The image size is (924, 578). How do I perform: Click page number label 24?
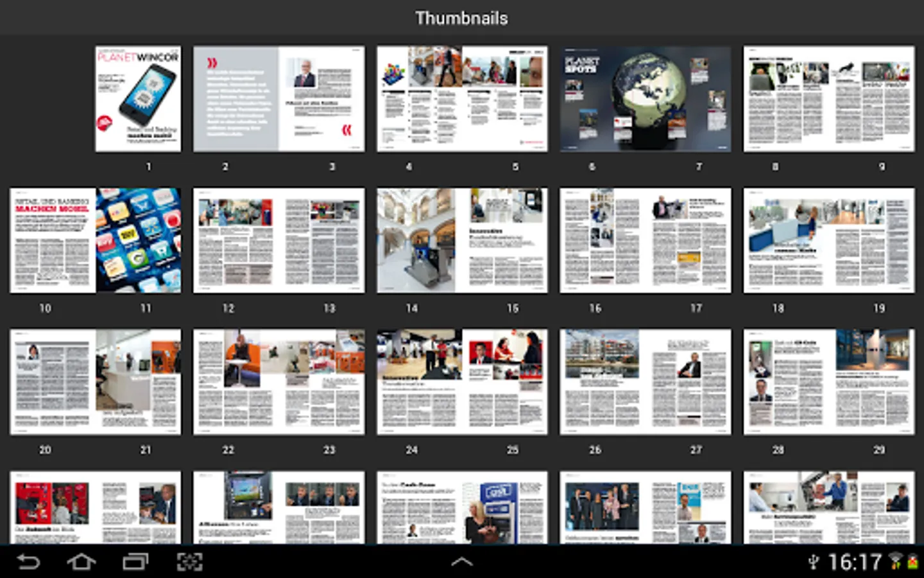(412, 450)
